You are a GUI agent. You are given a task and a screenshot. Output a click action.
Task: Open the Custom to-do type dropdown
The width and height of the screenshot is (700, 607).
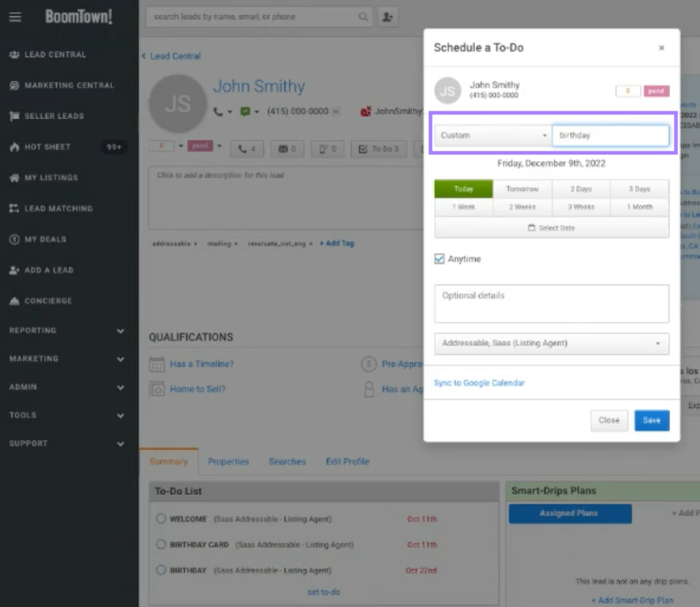(493, 135)
